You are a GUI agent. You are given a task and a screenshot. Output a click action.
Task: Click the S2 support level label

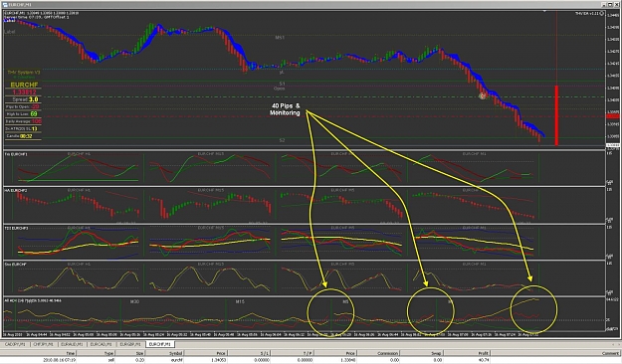pos(282,140)
